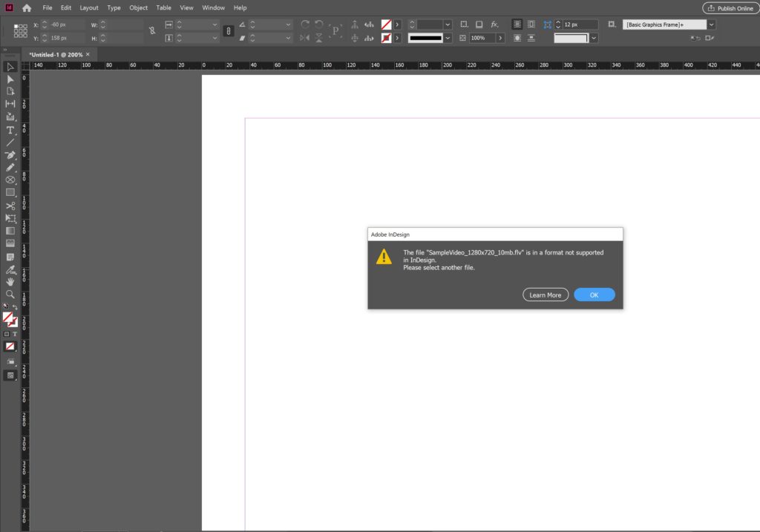760x532 pixels.
Task: Open the corner shape dropdown
Action: (x=594, y=38)
